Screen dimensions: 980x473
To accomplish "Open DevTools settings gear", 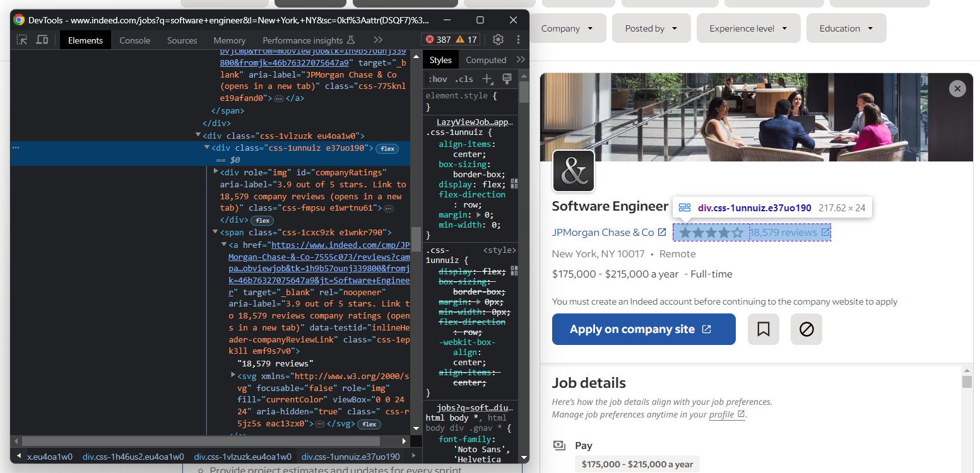I will pyautogui.click(x=498, y=40).
